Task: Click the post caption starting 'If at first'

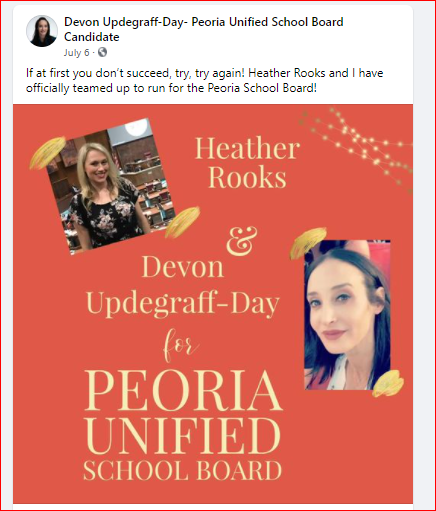Action: [204, 80]
